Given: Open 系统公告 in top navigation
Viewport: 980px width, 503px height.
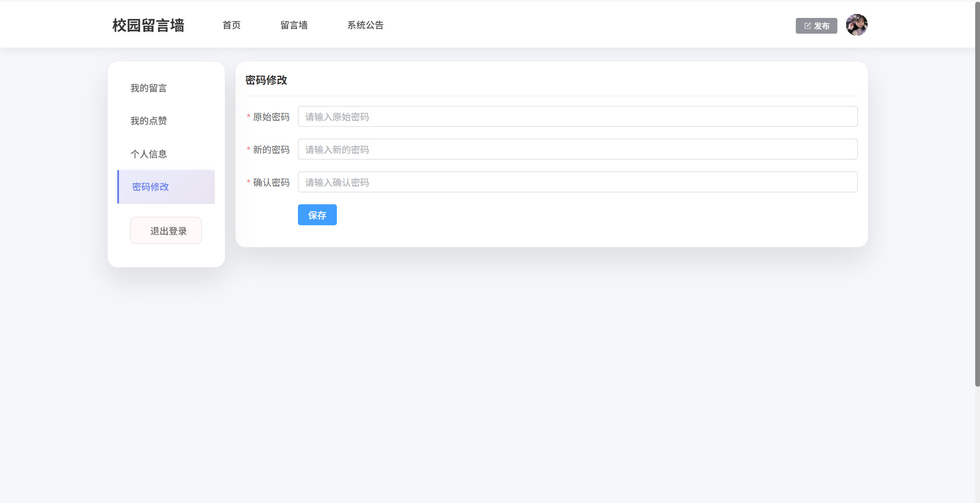Looking at the screenshot, I should [365, 25].
